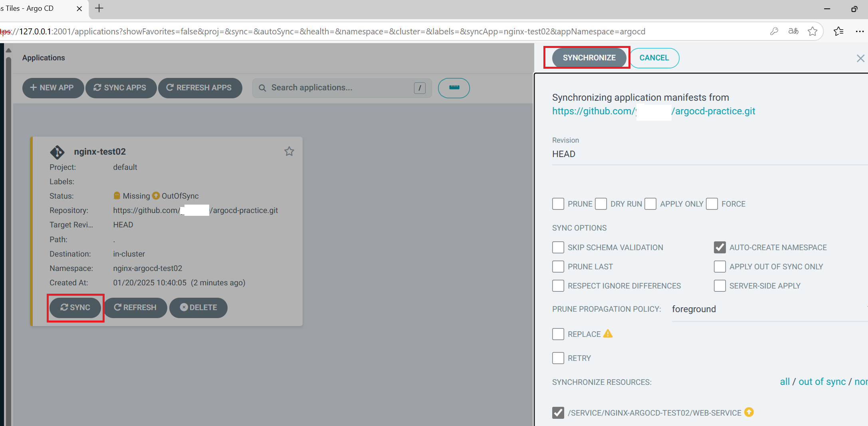
Task: Click the search magnifier icon
Action: pos(262,88)
